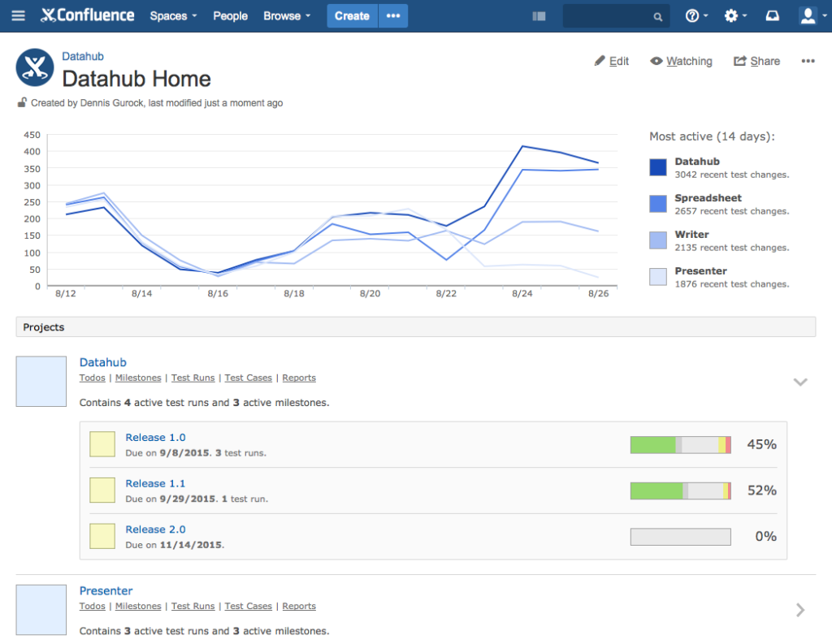The height and width of the screenshot is (644, 832).
Task: Click the Datahub legend color swatch
Action: coord(658,167)
